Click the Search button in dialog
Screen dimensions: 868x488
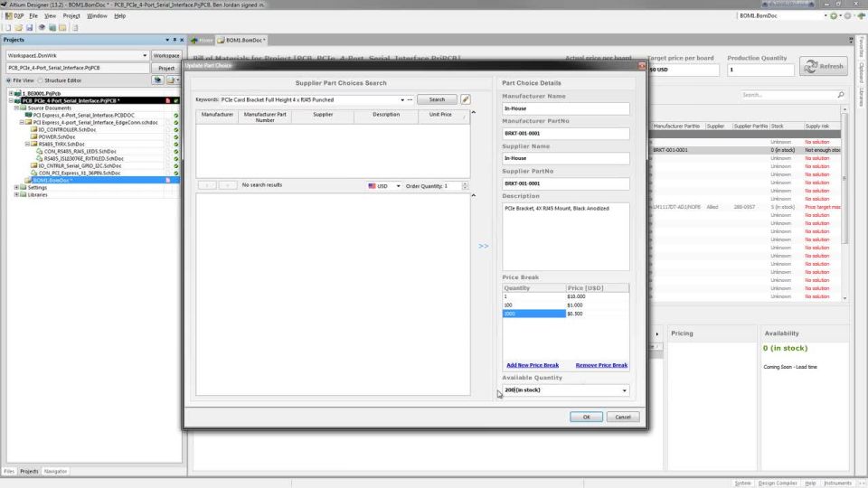(x=437, y=99)
